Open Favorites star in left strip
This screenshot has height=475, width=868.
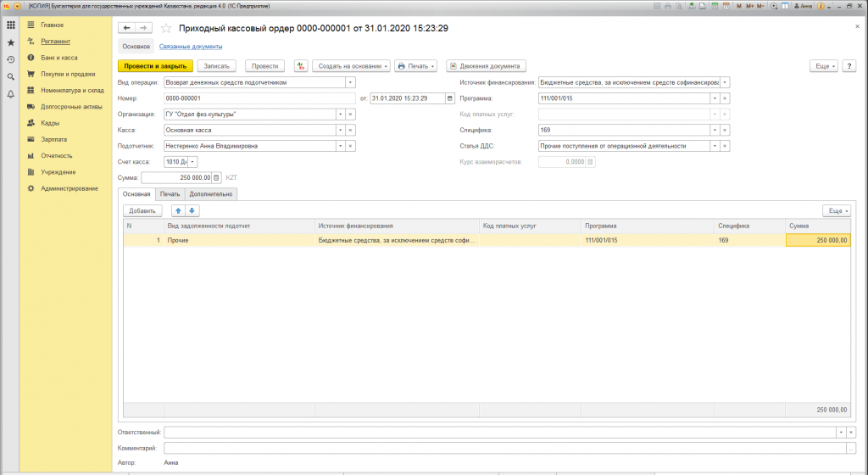(x=10, y=42)
